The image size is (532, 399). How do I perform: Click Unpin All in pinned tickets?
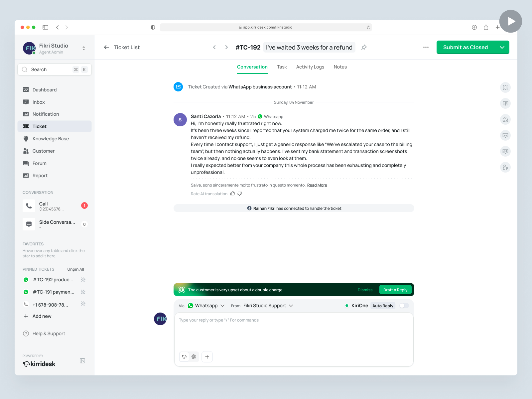coord(76,269)
